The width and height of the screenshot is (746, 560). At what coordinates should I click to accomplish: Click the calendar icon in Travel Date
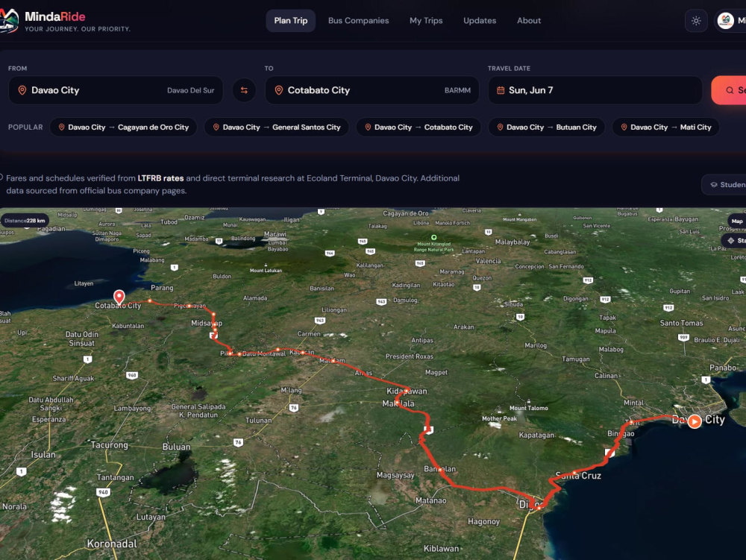click(x=501, y=90)
